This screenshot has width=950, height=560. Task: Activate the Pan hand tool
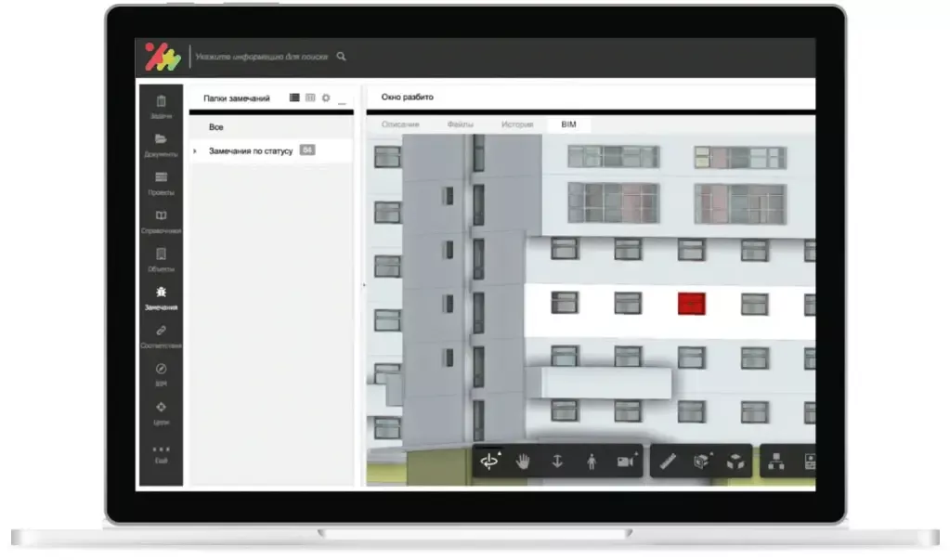(x=523, y=461)
